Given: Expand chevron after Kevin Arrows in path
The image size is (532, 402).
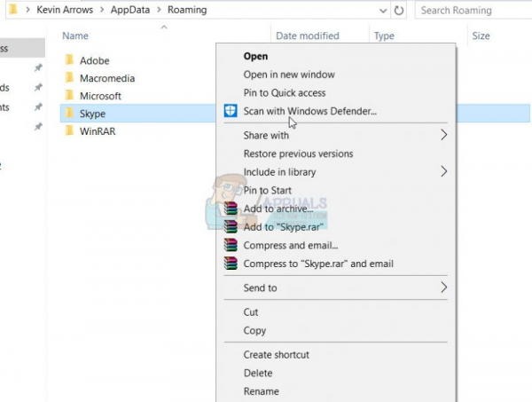Looking at the screenshot, I should (x=102, y=10).
